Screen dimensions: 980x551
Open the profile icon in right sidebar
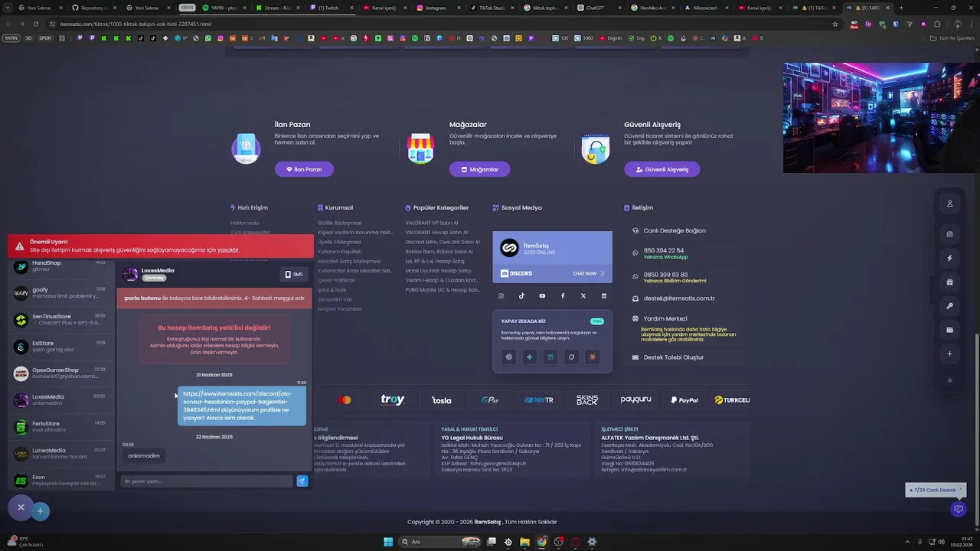[x=949, y=204]
